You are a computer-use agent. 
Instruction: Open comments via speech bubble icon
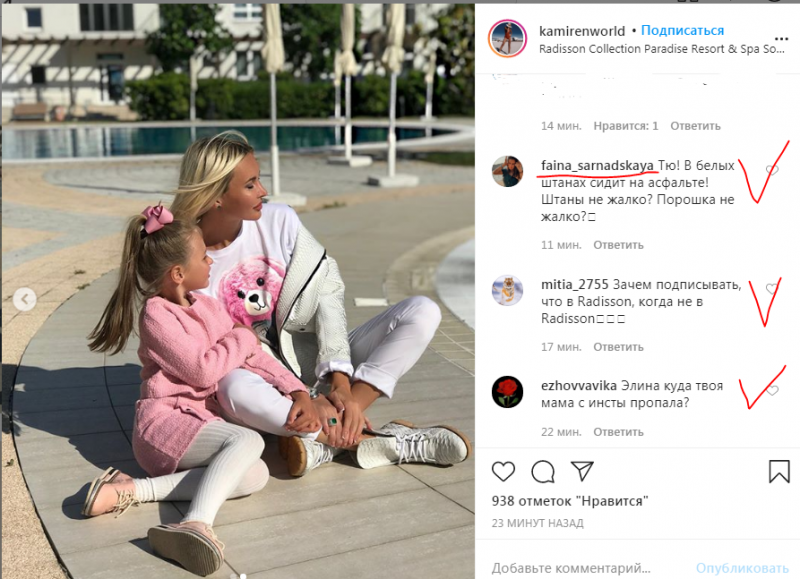[x=543, y=471]
